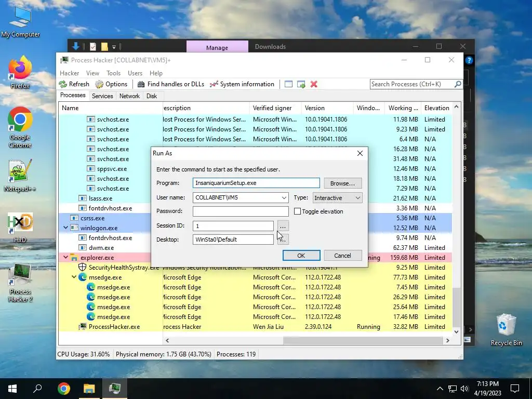Click the find window toolbar icon
The height and width of the screenshot is (399, 532).
(288, 84)
